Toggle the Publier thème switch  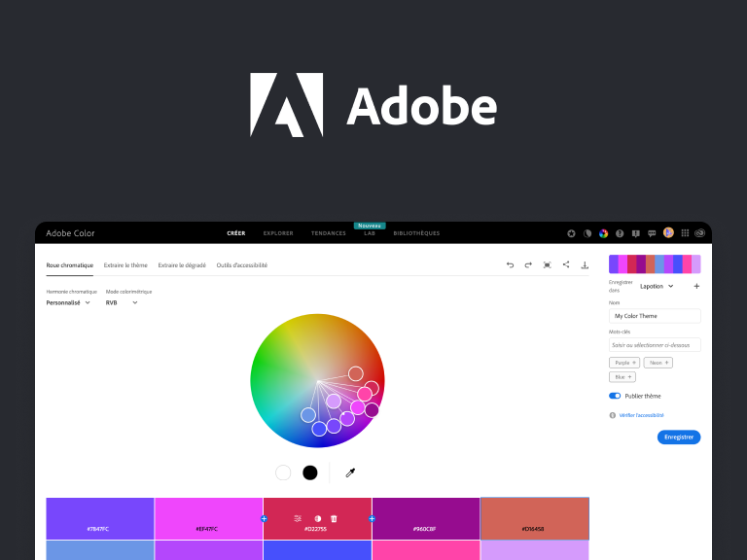615,396
